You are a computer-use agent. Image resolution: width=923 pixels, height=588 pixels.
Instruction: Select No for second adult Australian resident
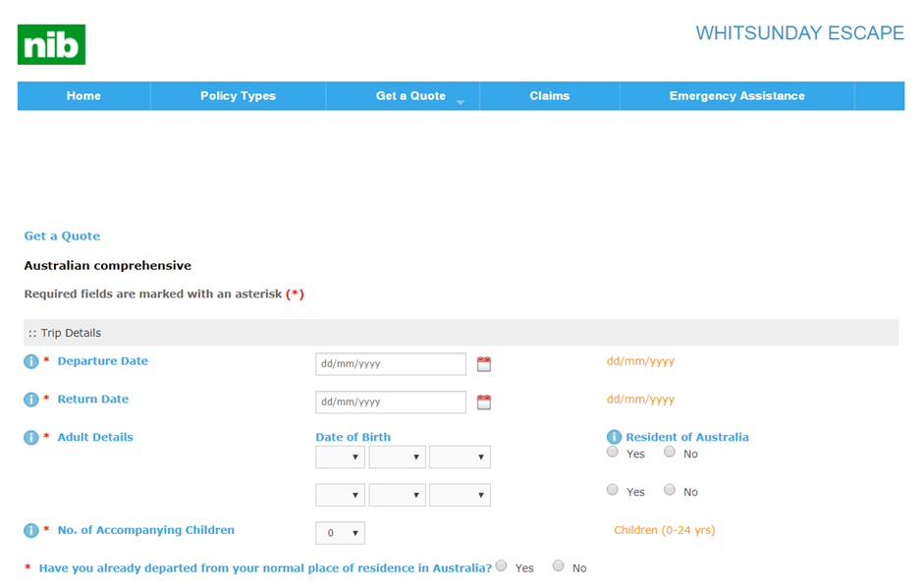(x=670, y=490)
